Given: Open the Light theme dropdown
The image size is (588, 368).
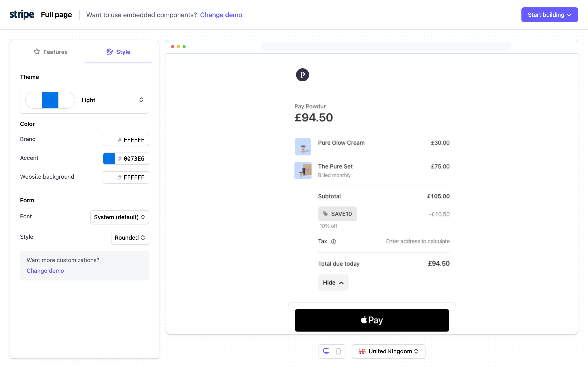Looking at the screenshot, I should [x=84, y=100].
